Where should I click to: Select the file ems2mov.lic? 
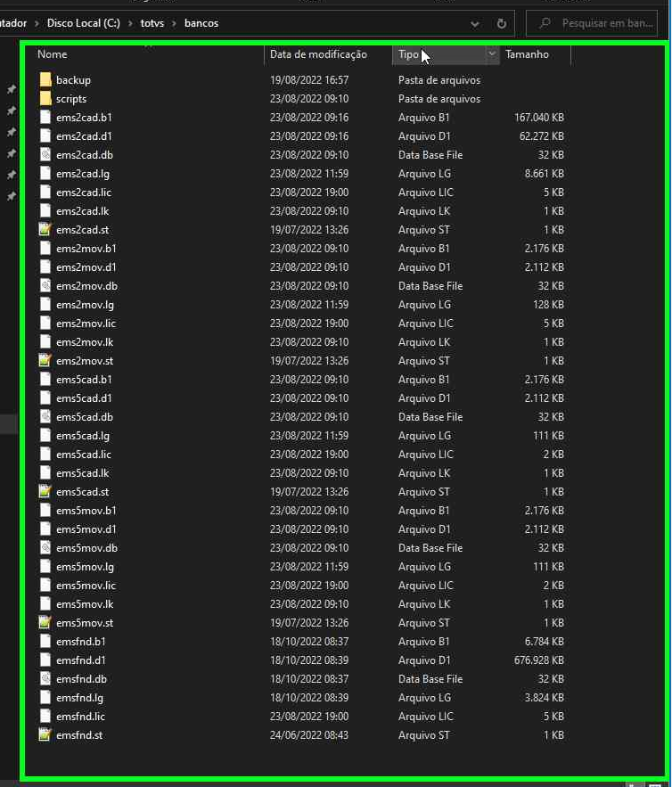86,324
